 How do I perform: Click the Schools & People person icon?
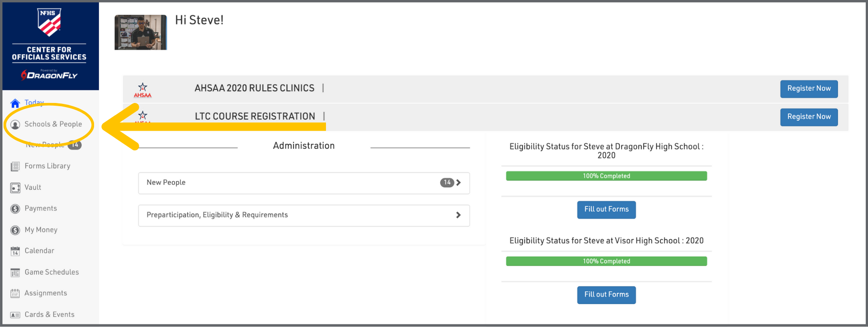click(x=15, y=125)
